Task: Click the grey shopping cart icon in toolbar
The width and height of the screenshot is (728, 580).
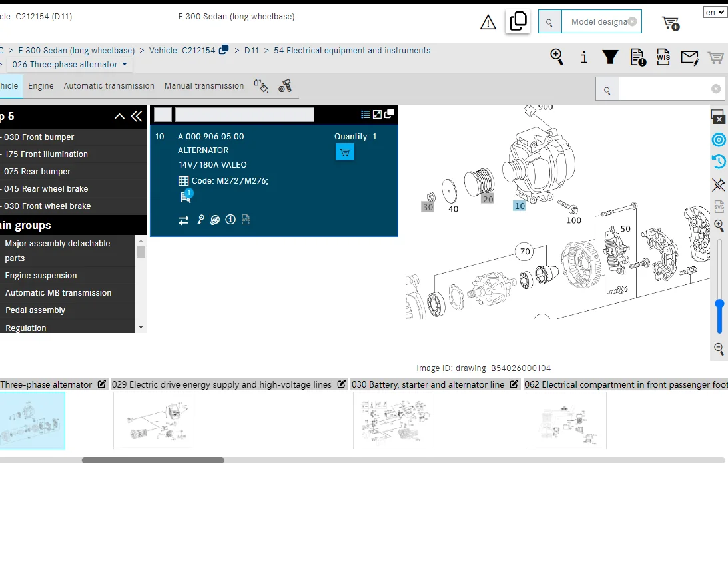Action: click(x=715, y=57)
